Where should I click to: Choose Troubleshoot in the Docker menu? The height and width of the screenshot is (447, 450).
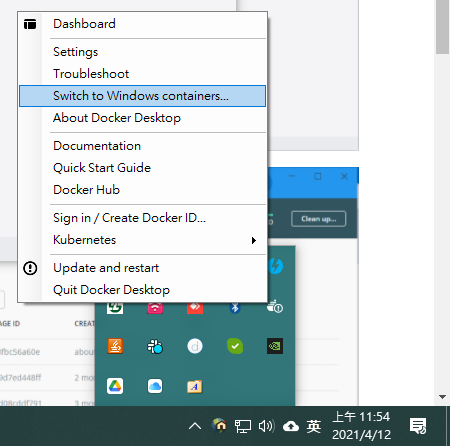142,74
